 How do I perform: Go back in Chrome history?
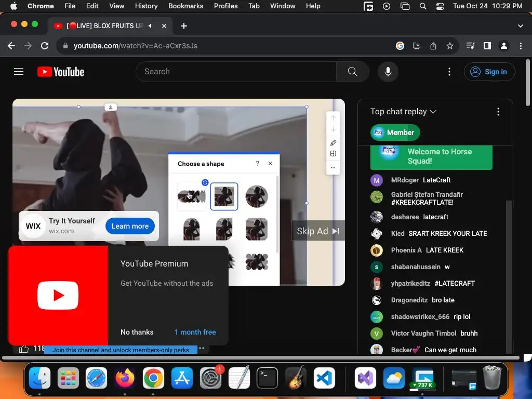coord(11,46)
